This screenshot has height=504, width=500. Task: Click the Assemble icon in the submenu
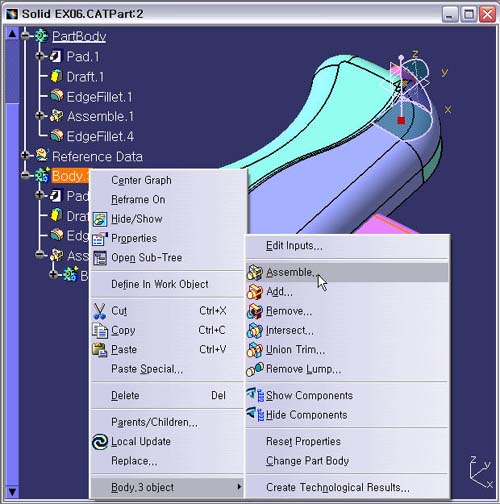pyautogui.click(x=255, y=272)
